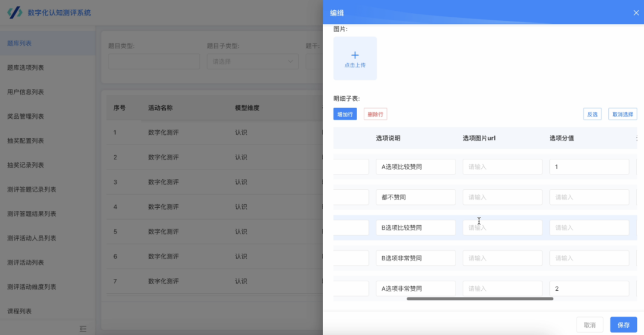Open 课程列表 menu item

(x=48, y=311)
